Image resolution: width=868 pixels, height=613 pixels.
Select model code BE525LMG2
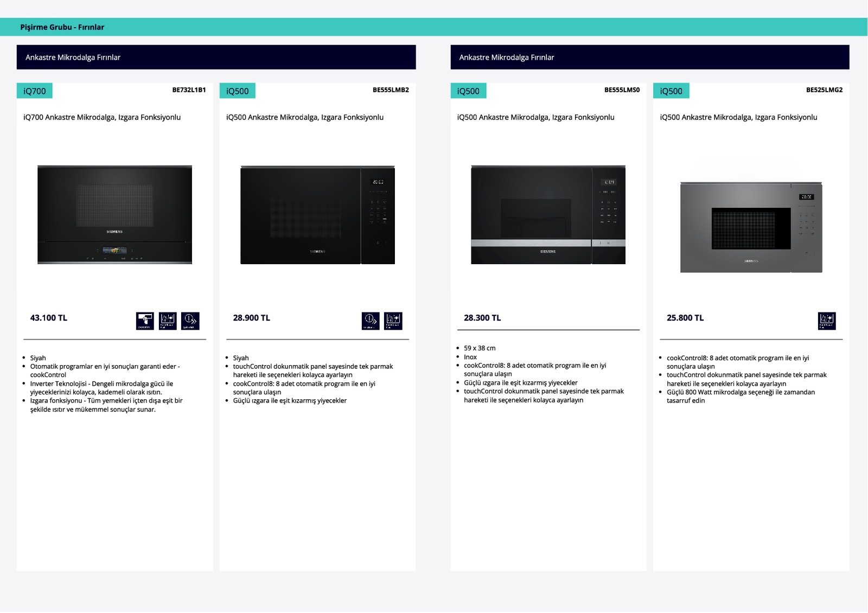click(x=825, y=90)
